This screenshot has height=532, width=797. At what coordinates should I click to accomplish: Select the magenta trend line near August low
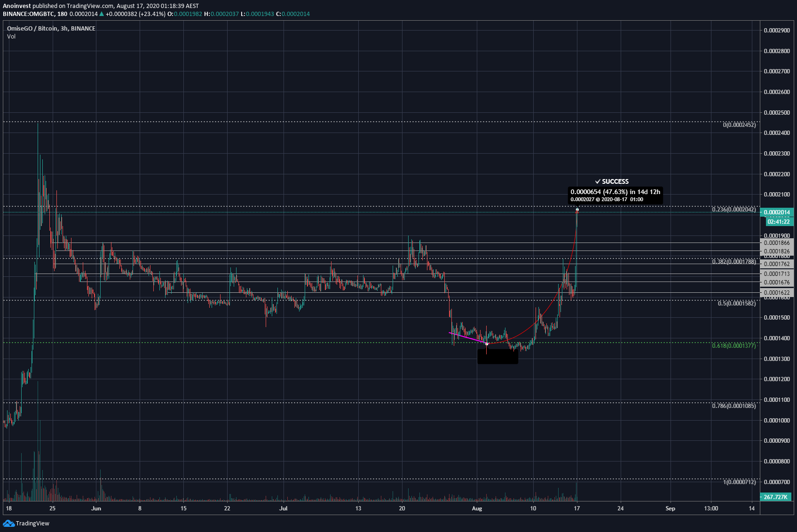[467, 338]
